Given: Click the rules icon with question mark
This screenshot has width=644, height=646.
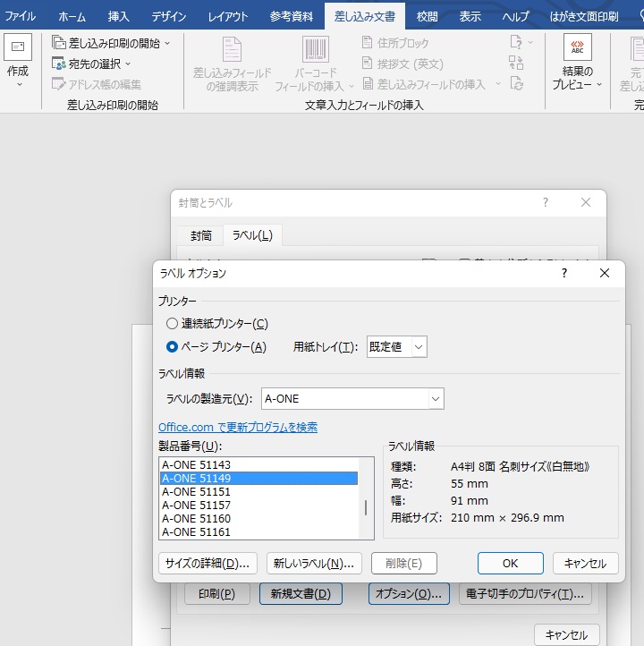Looking at the screenshot, I should coord(516,42).
